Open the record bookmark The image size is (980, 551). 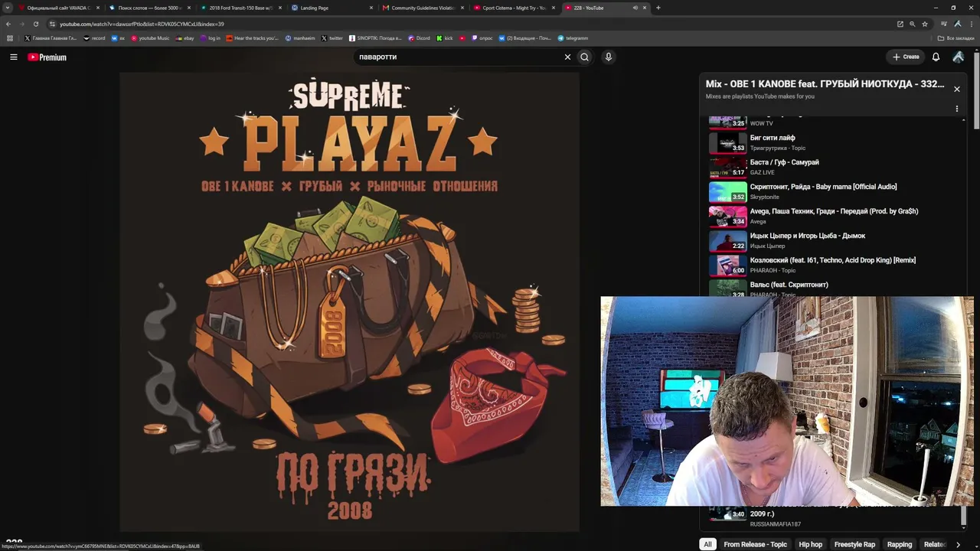94,37
